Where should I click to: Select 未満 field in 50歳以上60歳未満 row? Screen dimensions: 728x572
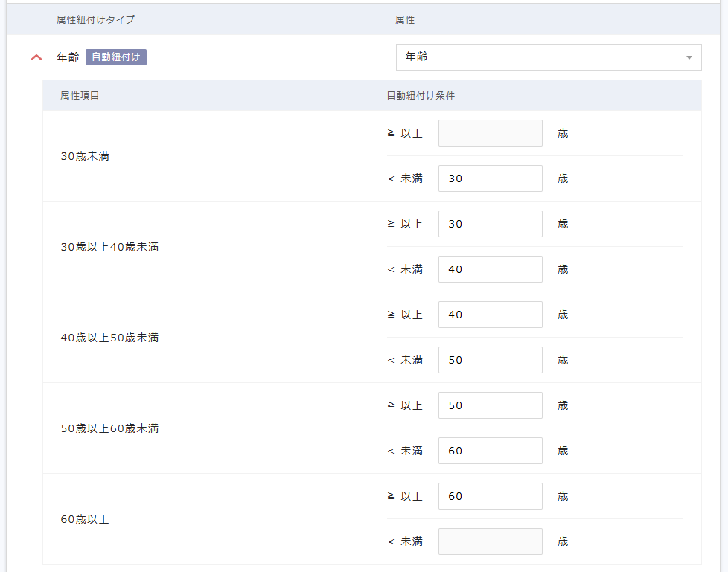(x=490, y=451)
